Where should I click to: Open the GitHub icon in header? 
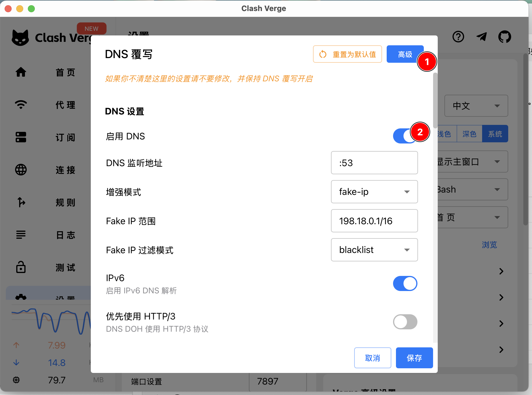pos(505,37)
